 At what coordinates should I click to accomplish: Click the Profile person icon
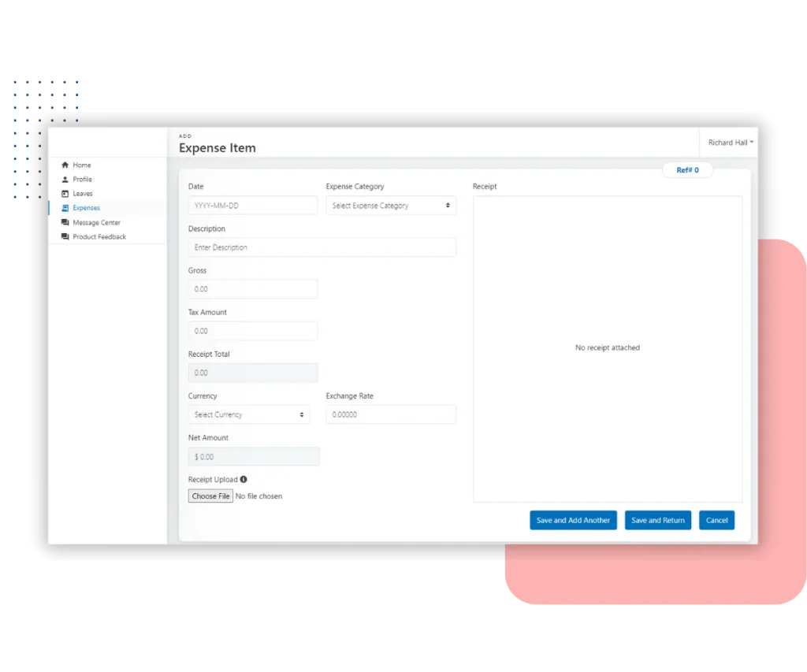pos(65,180)
